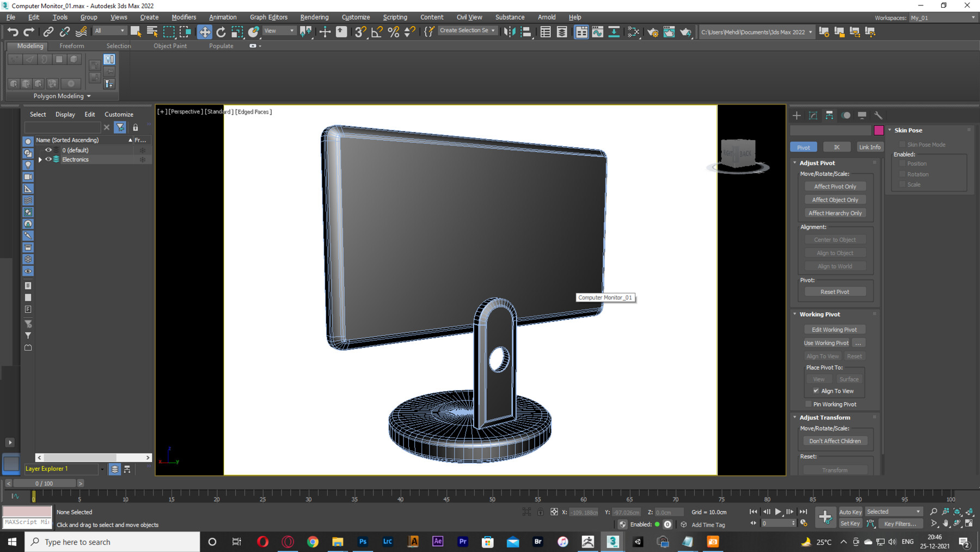Select the Select and Move tool
The image size is (980, 552).
[205, 32]
